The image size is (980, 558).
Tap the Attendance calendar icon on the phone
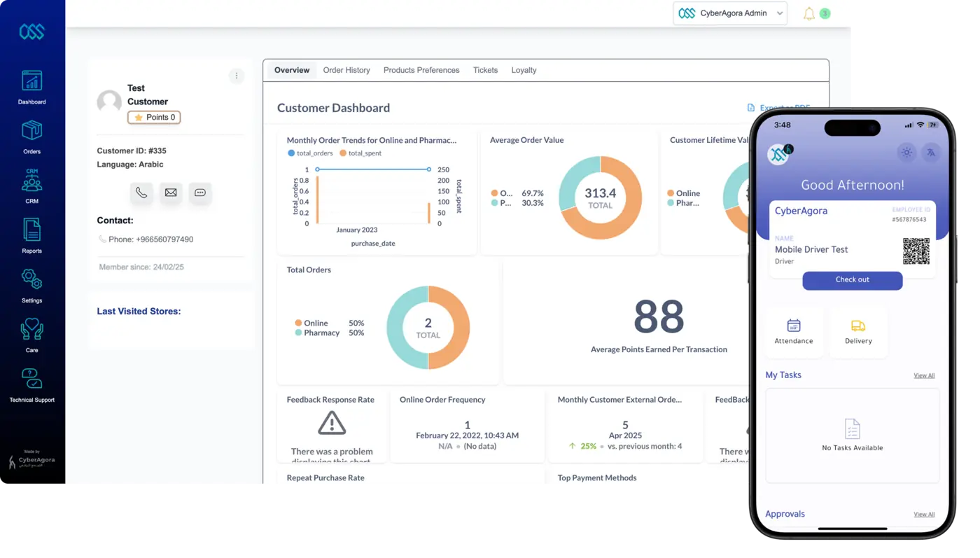(794, 326)
